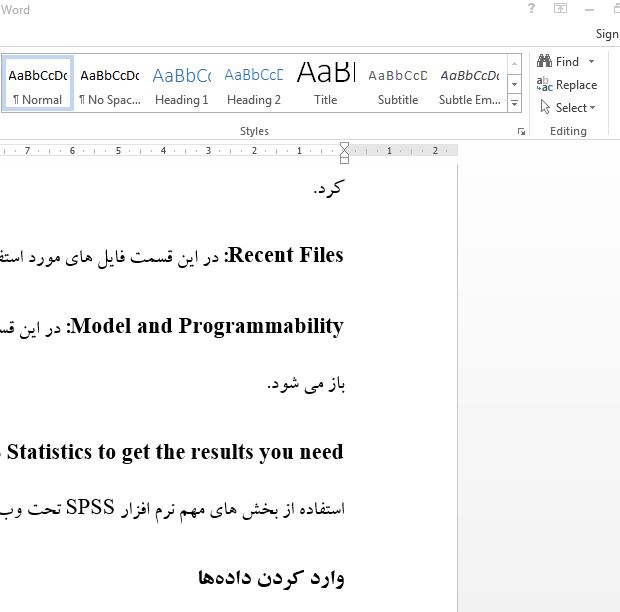Open Word Help question mark

coord(531,8)
